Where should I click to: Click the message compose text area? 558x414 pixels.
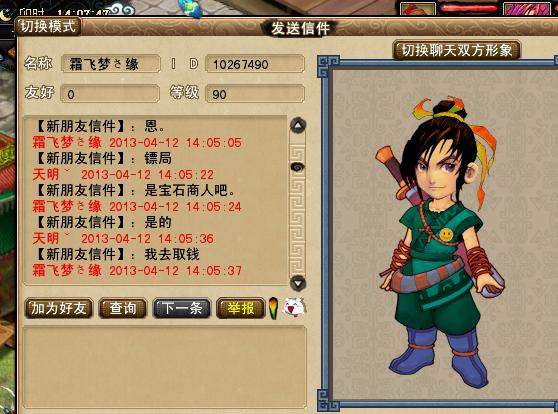click(164, 367)
